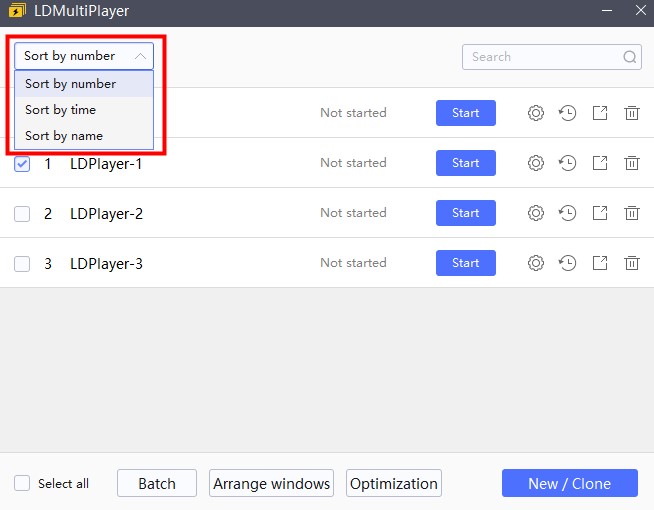Select the LDPlayer-3 name text

[x=106, y=264]
